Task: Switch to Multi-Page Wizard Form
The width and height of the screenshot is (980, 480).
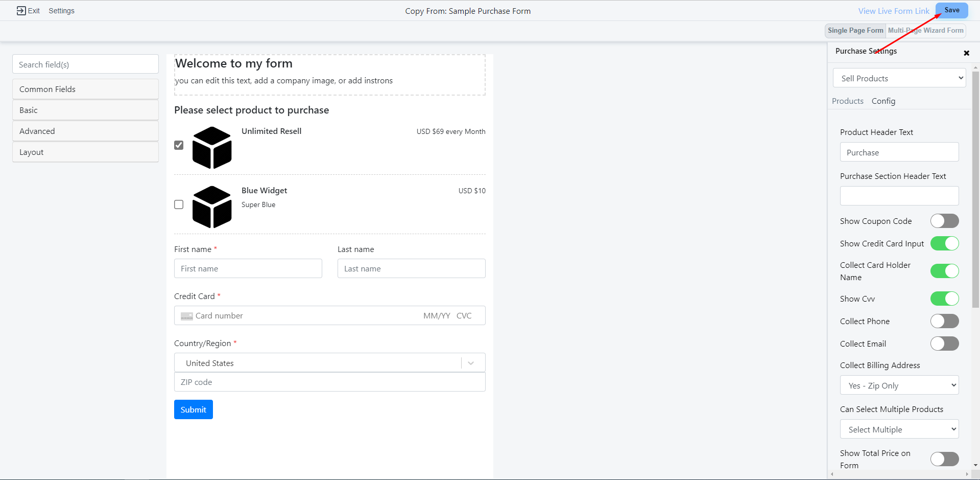Action: pyautogui.click(x=925, y=31)
